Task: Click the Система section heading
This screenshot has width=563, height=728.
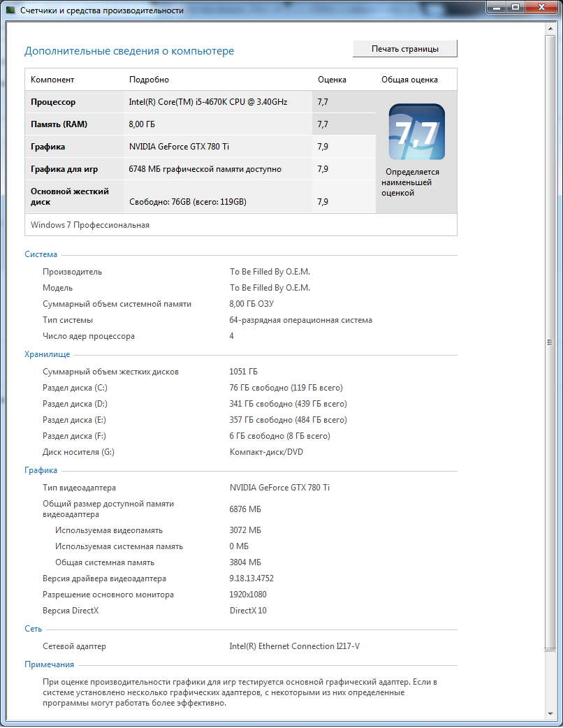Action: point(41,254)
